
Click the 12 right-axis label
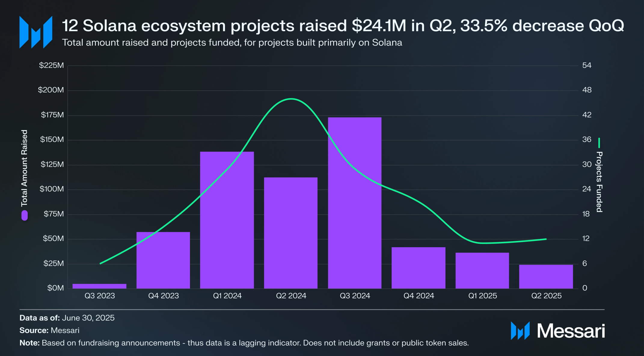pos(586,239)
